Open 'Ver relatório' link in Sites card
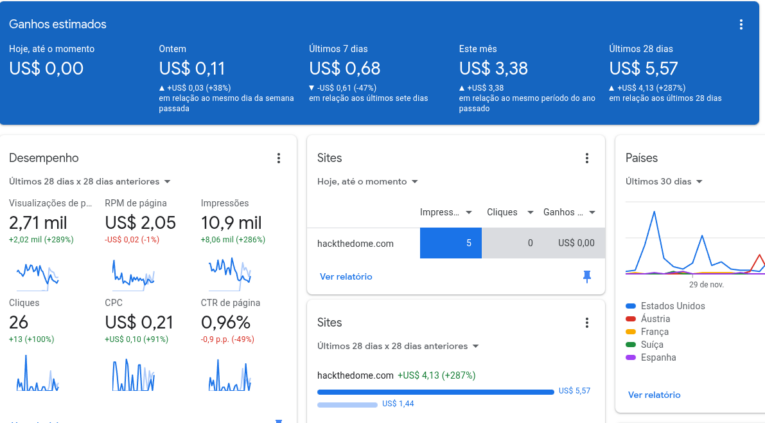 pos(345,276)
